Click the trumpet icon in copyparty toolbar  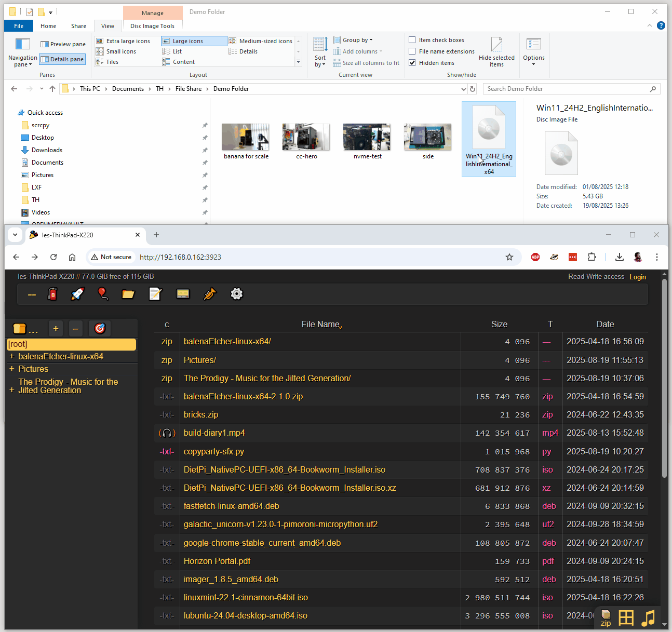click(209, 294)
